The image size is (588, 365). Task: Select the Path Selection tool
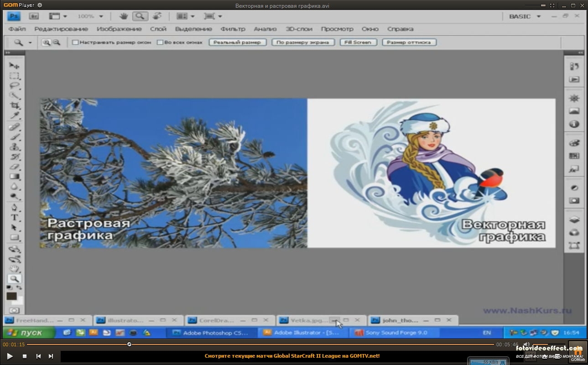(x=15, y=228)
